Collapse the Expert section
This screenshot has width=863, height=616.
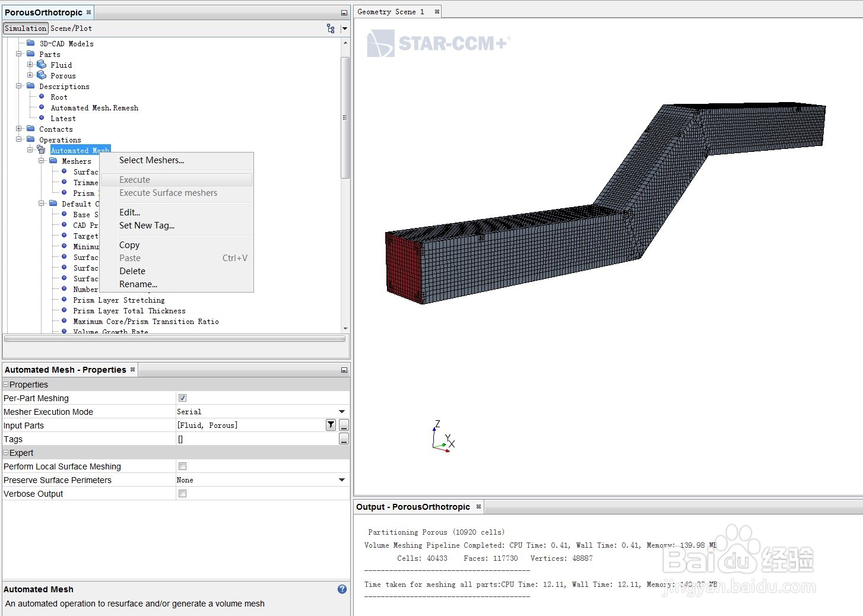pos(6,452)
